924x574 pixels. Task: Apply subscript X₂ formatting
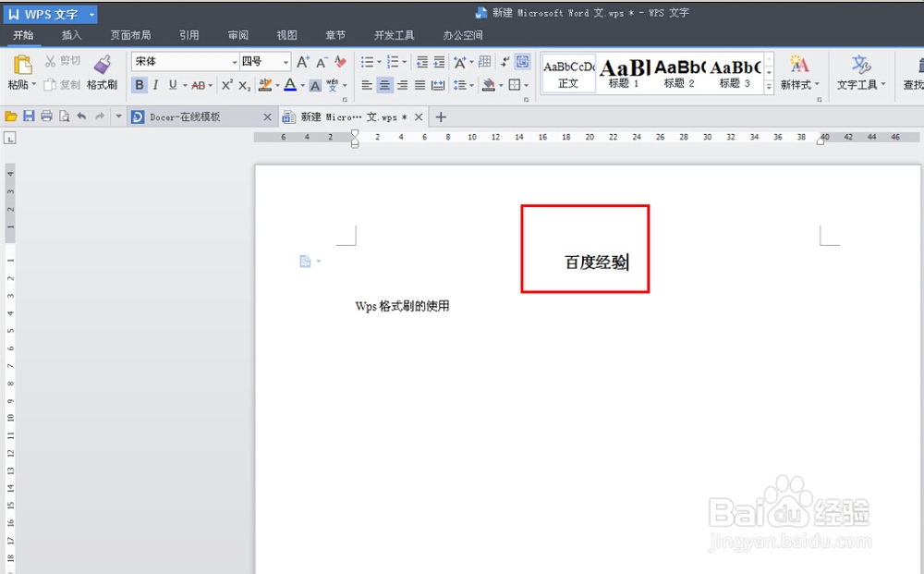pos(244,85)
